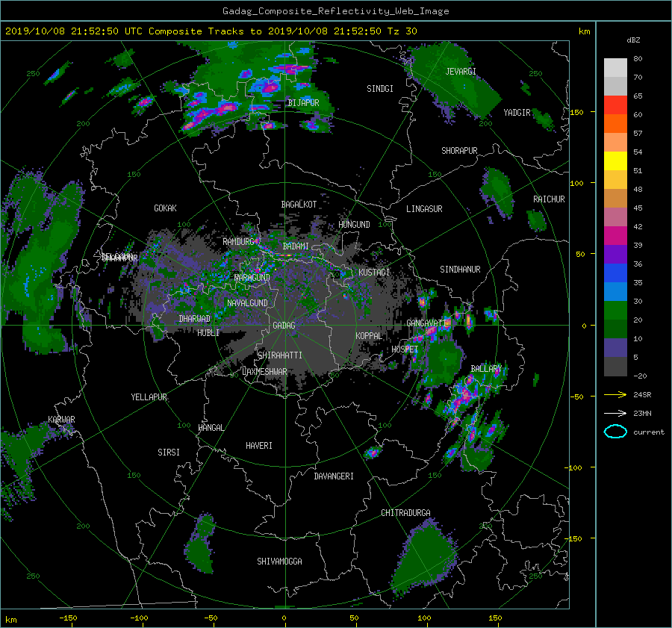672x628 pixels.
Task: Select the magenta 39 dBZ color swatch
Action: tap(615, 235)
